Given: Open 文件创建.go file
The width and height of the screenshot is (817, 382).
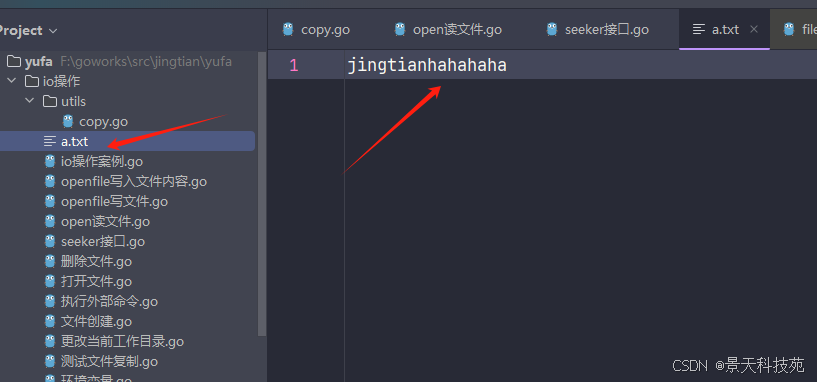Looking at the screenshot, I should [x=96, y=322].
